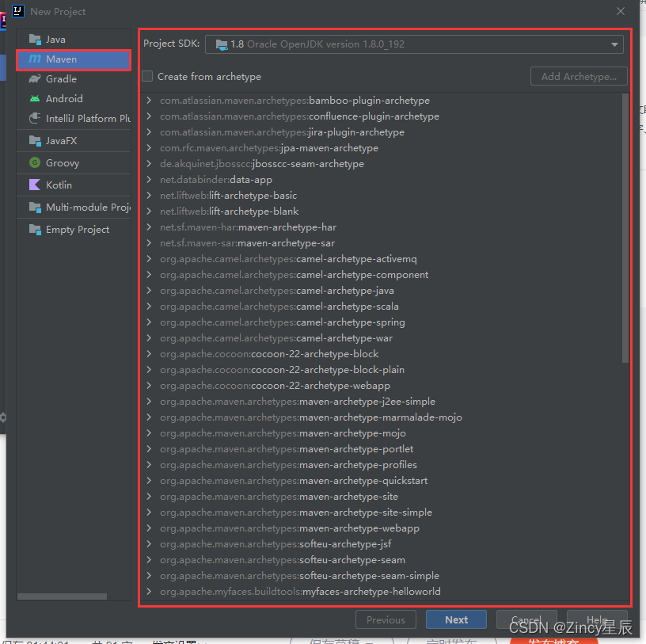Viewport: 646px width, 644px height.
Task: Click the archetype list vertical scrollbar
Action: click(x=625, y=228)
